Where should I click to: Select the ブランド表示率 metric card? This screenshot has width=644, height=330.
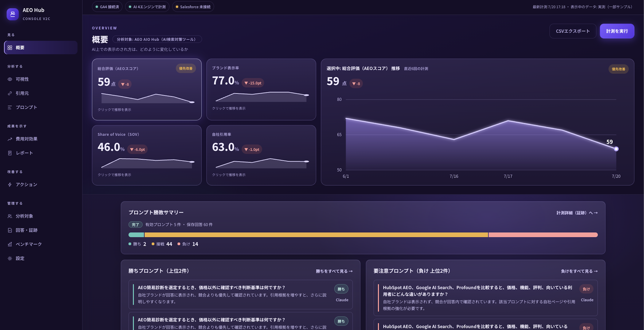tap(261, 90)
